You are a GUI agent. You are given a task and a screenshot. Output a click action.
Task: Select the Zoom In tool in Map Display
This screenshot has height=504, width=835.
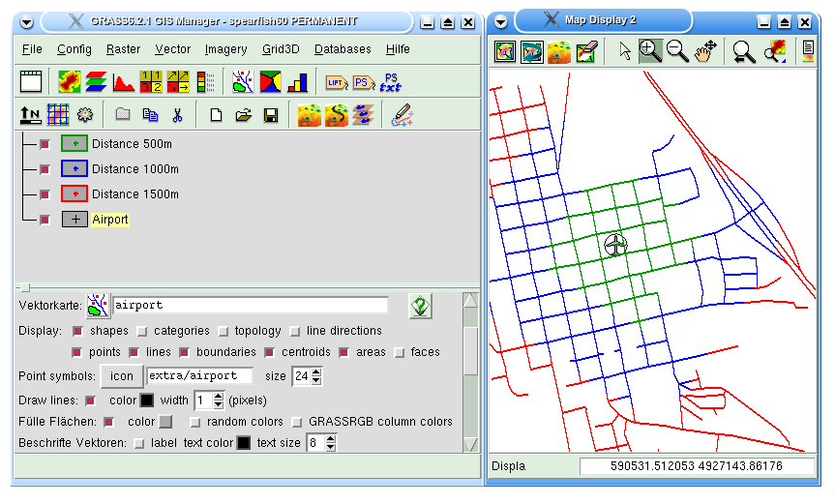(649, 51)
